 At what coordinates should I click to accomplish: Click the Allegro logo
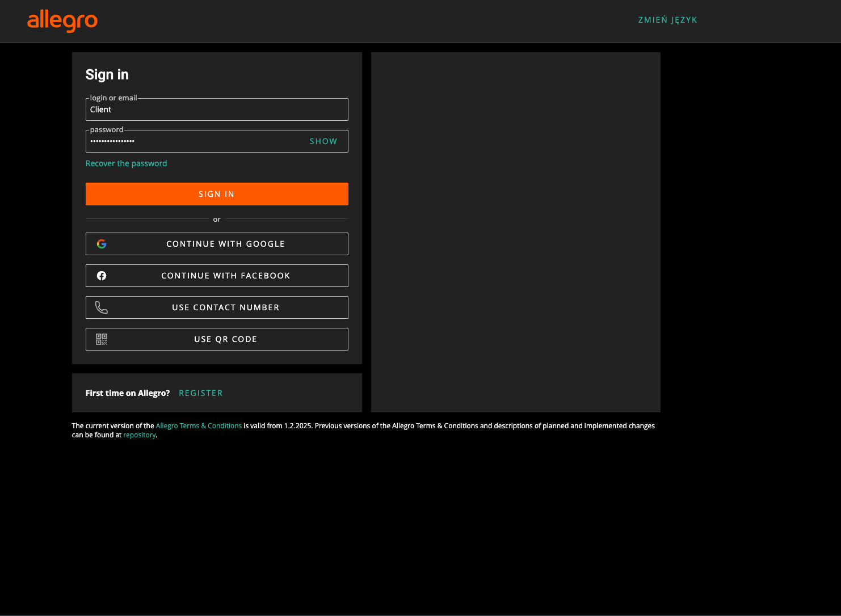(62, 21)
